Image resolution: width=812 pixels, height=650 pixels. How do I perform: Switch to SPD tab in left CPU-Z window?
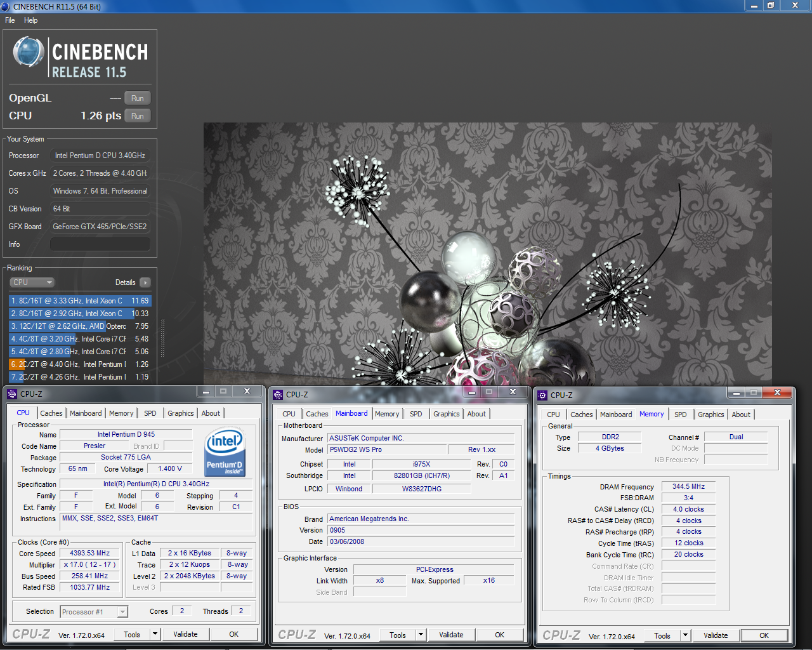(x=150, y=413)
